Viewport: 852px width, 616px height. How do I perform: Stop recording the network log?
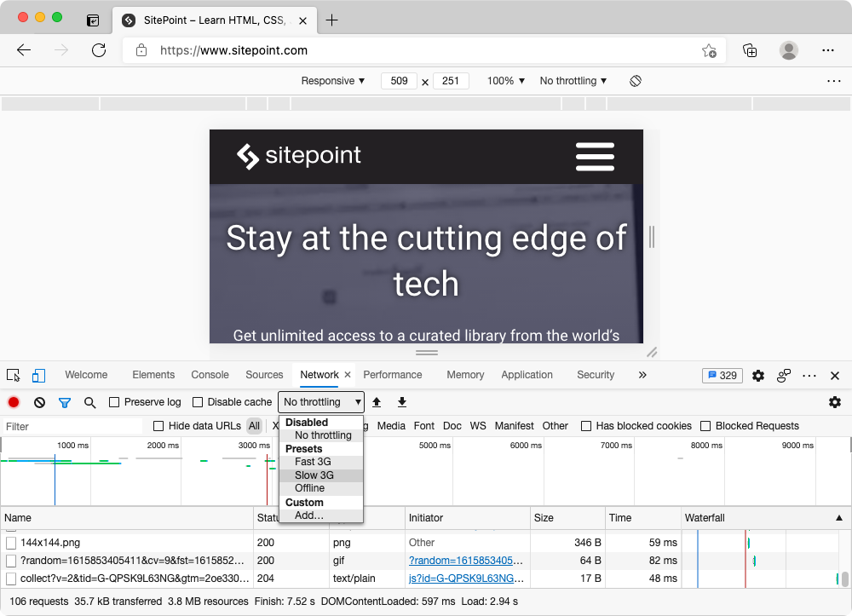click(13, 401)
